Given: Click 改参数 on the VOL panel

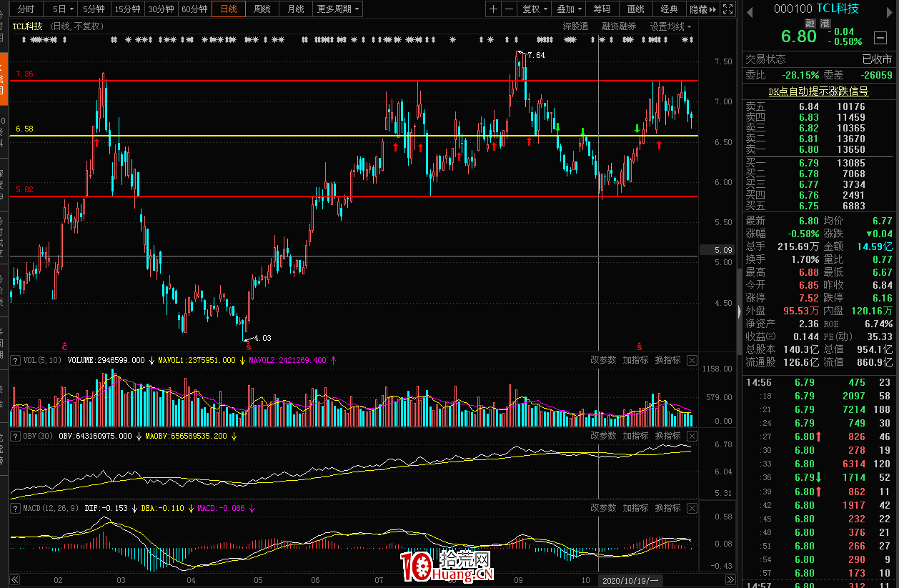Looking at the screenshot, I should coord(603,360).
